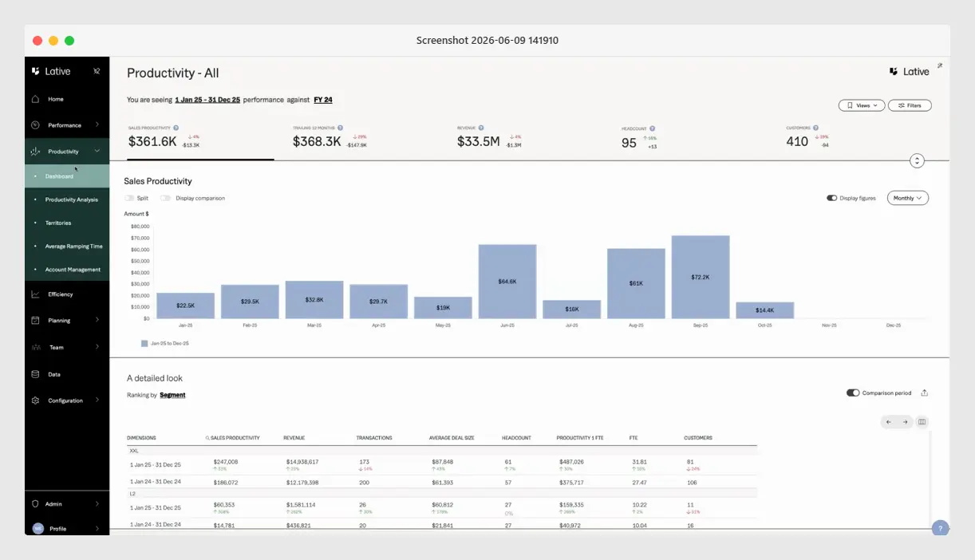Open the table columns layout icon

[x=922, y=422]
